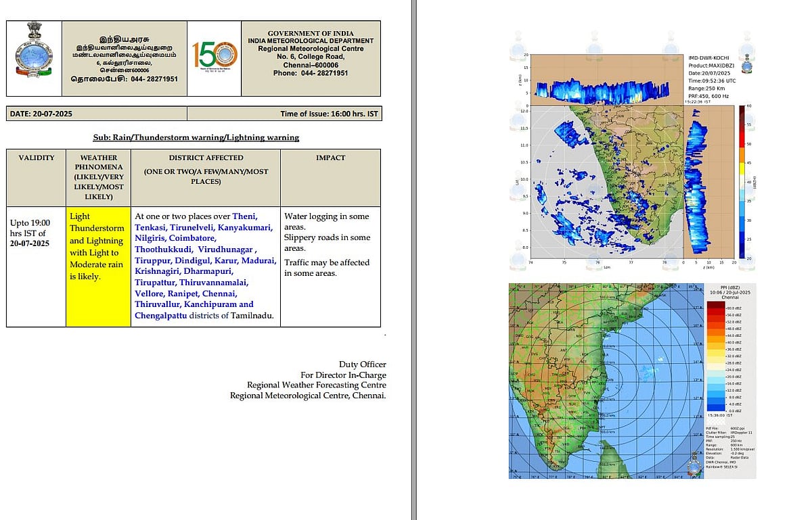Click the DISTRICT AFFECTED column header

pyautogui.click(x=205, y=158)
